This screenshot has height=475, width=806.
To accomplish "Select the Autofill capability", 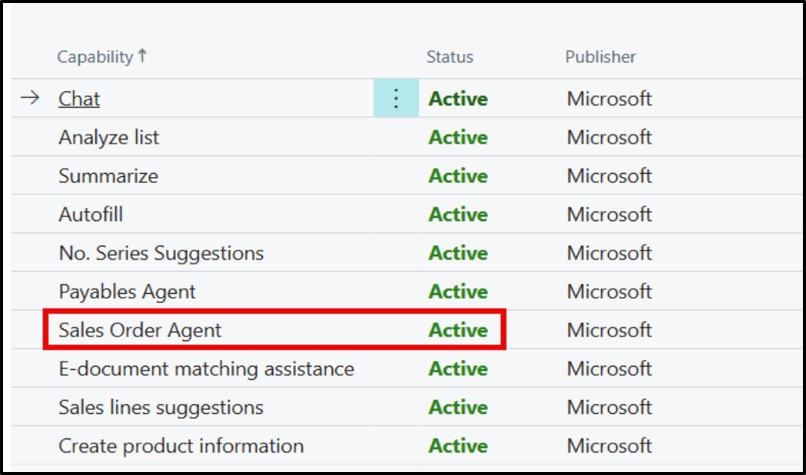I will click(90, 214).
